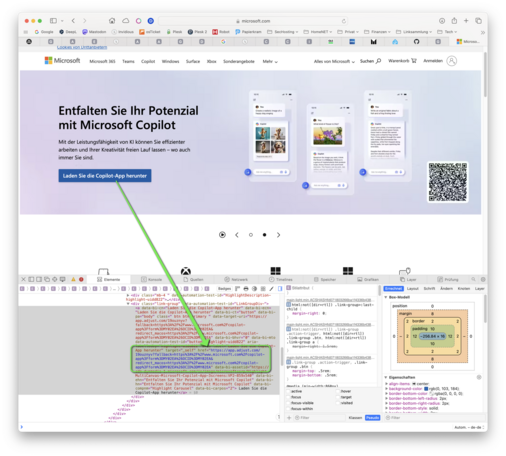Toggle the Safari sidebar button
Screen dimensions: 506x456
point(53,21)
